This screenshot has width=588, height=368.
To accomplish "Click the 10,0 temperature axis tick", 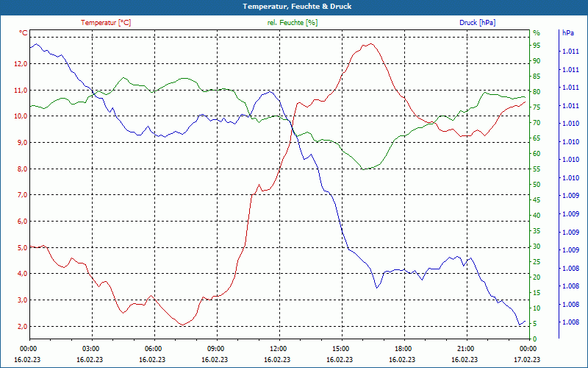I will [x=21, y=116].
